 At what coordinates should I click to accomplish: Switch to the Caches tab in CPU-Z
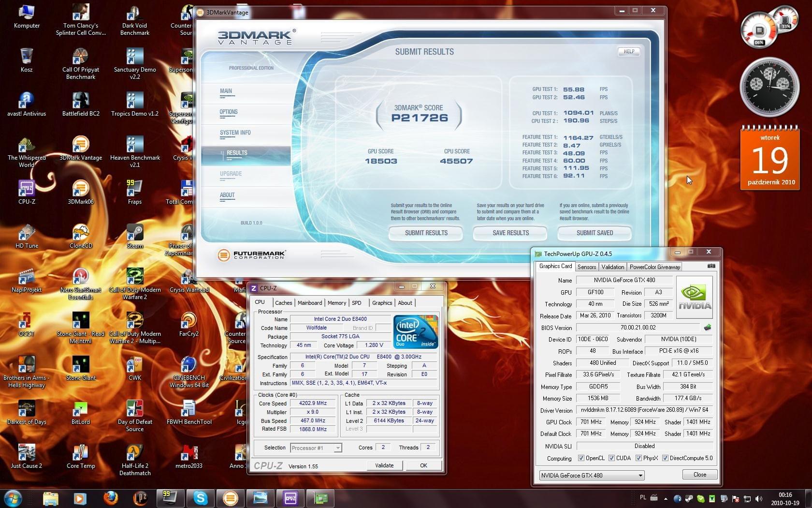pyautogui.click(x=283, y=303)
